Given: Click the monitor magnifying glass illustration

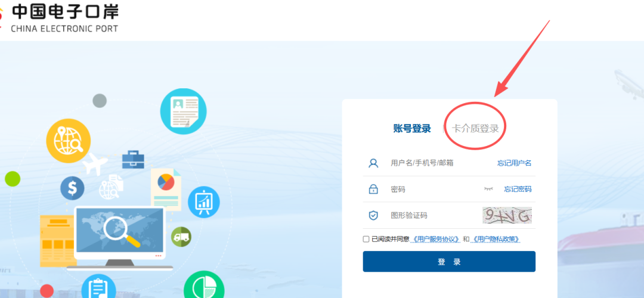Looking at the screenshot, I should pyautogui.click(x=120, y=237).
